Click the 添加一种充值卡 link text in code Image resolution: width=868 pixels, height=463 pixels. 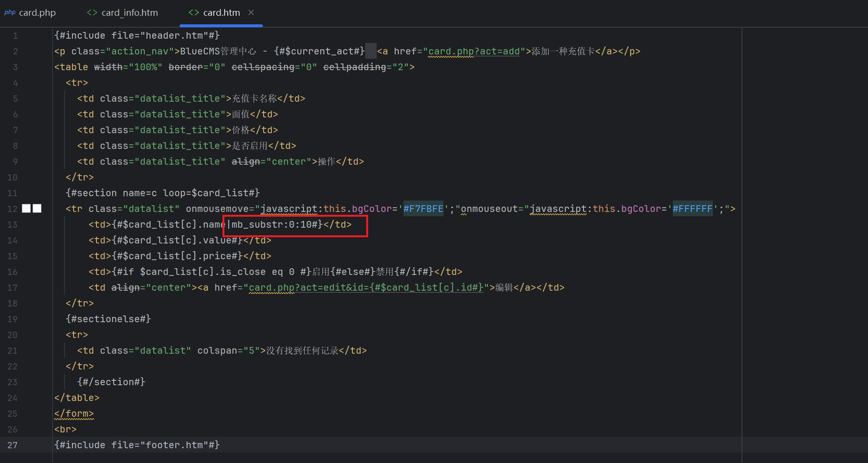coord(563,51)
